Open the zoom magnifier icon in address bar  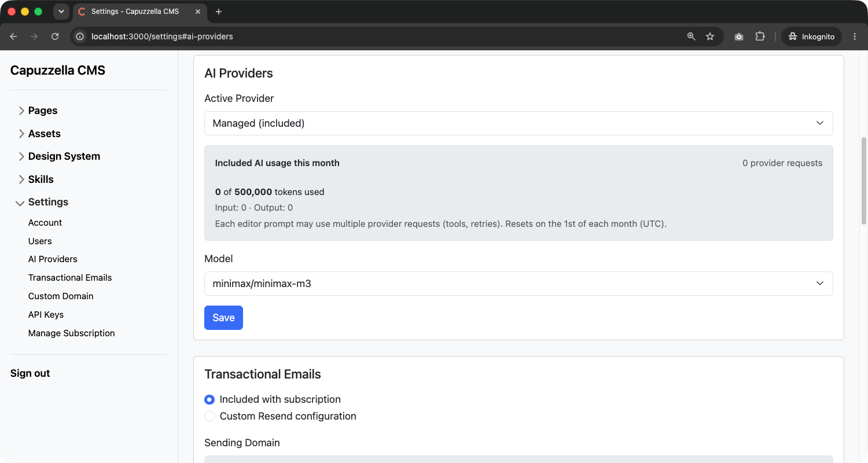pyautogui.click(x=691, y=36)
